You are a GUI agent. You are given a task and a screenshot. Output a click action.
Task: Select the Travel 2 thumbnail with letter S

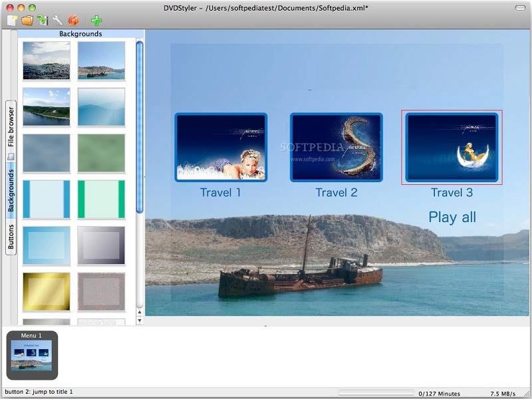336,147
